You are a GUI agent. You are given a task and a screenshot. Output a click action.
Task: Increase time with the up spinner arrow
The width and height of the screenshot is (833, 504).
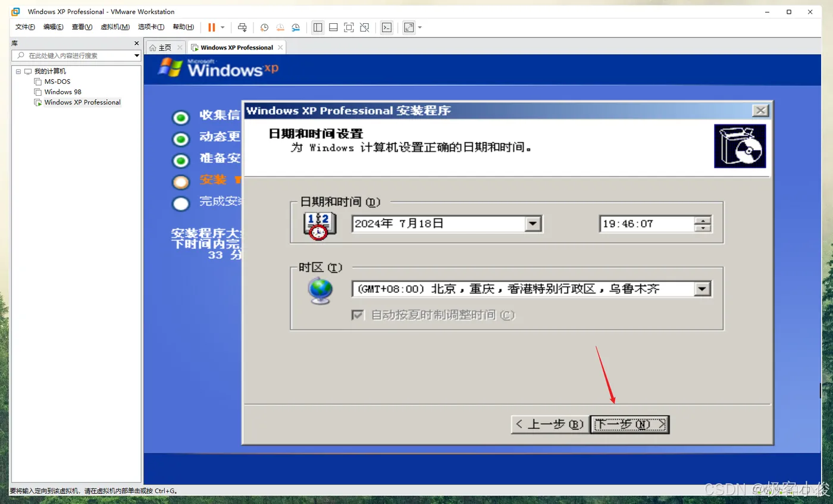703,220
